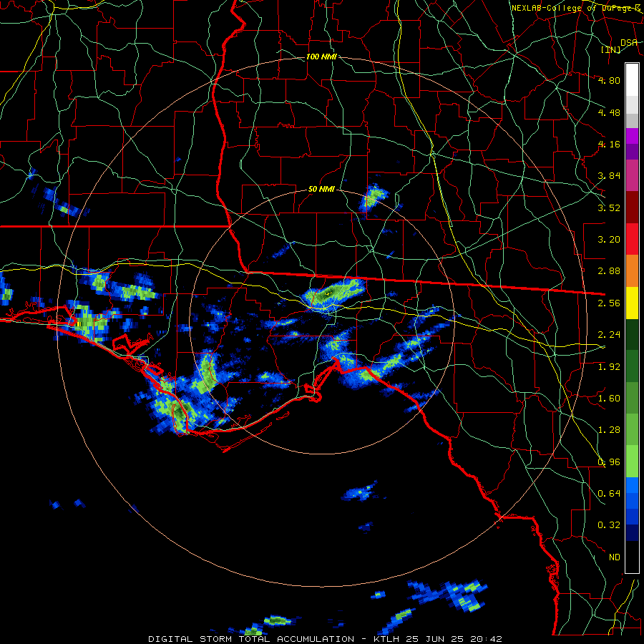Pick the yellow swatch in the color scale
This screenshot has width=644, height=644.
point(632,303)
